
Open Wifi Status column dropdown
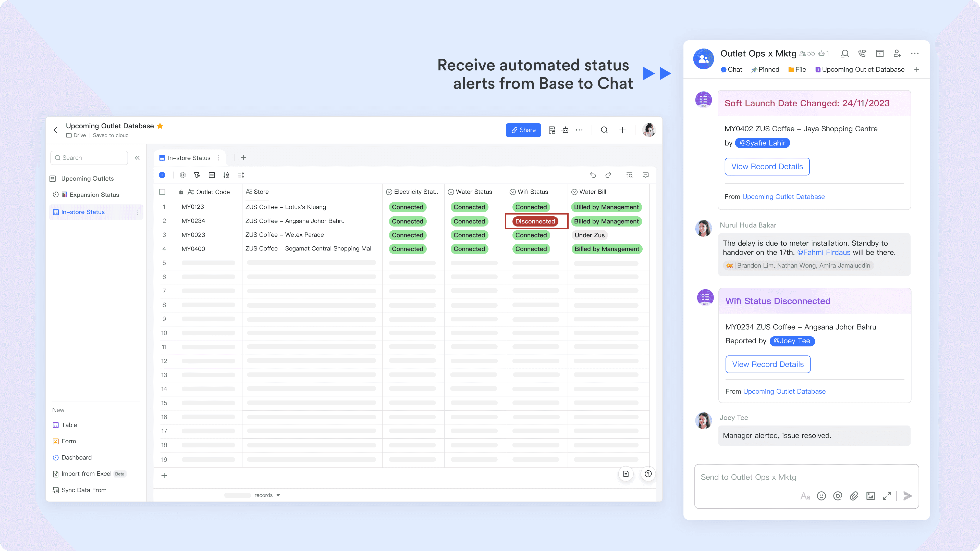coord(512,192)
